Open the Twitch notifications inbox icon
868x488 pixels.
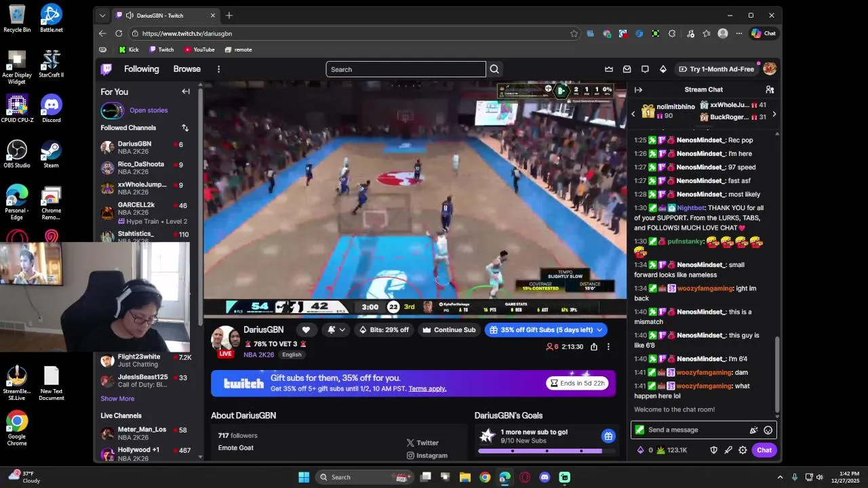(627, 69)
